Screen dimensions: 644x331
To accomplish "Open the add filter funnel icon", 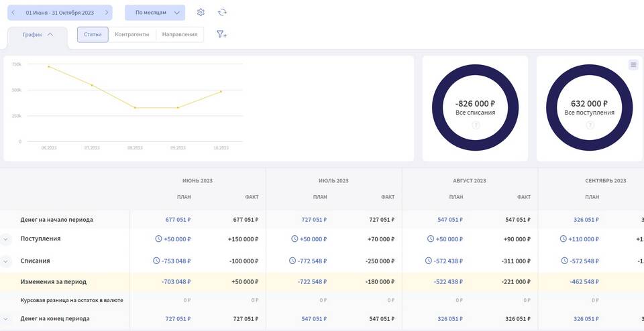I will tap(221, 34).
